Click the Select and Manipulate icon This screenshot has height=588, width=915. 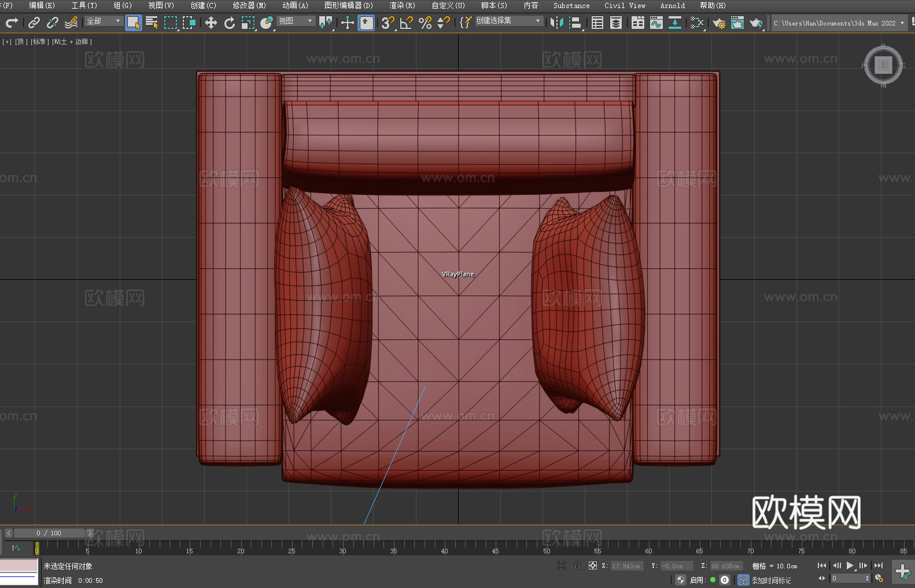click(x=348, y=23)
